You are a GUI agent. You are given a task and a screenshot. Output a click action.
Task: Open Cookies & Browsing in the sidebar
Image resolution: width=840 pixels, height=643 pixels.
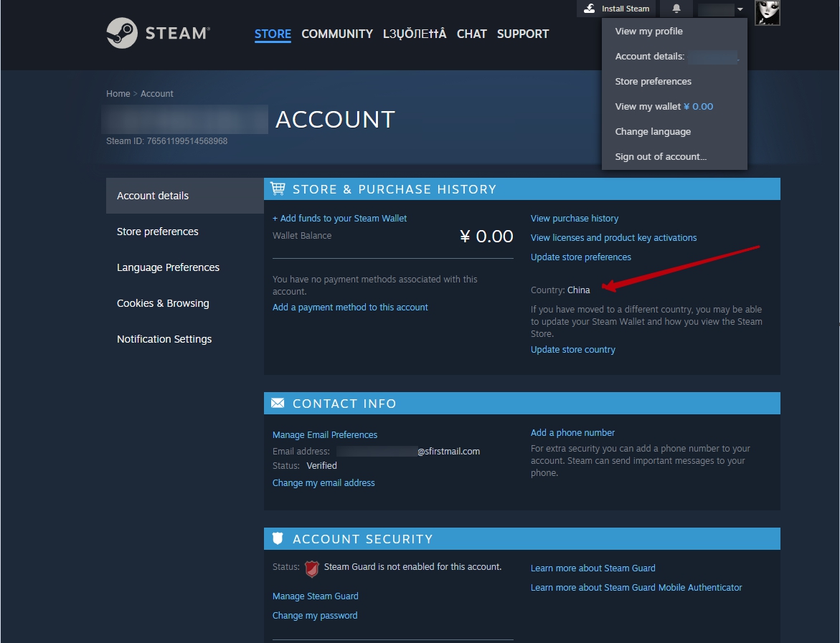pos(185,303)
